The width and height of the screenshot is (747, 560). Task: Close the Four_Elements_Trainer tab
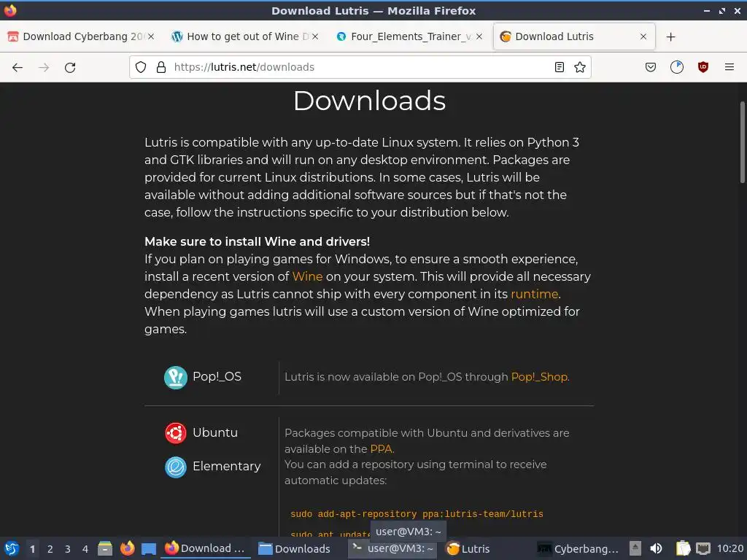tap(479, 36)
